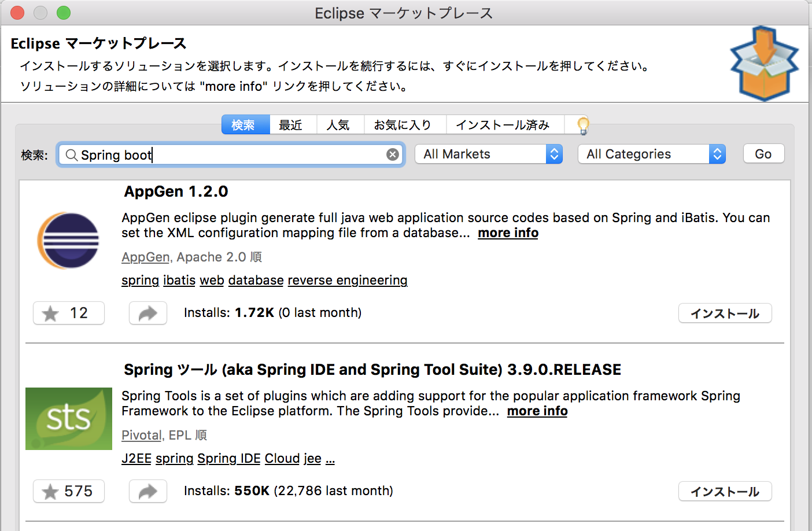Install AppGen 1.2.0 with インストール button

click(x=725, y=314)
